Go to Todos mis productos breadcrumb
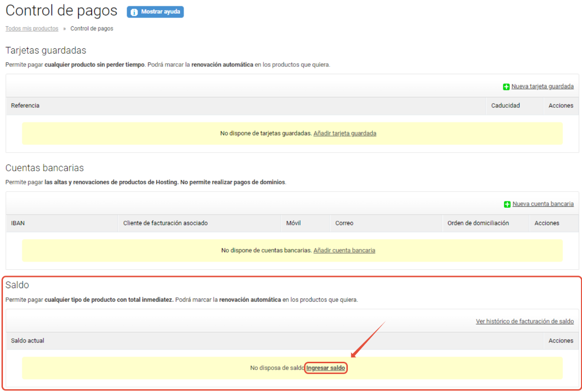The image size is (582, 392). pyautogui.click(x=32, y=29)
